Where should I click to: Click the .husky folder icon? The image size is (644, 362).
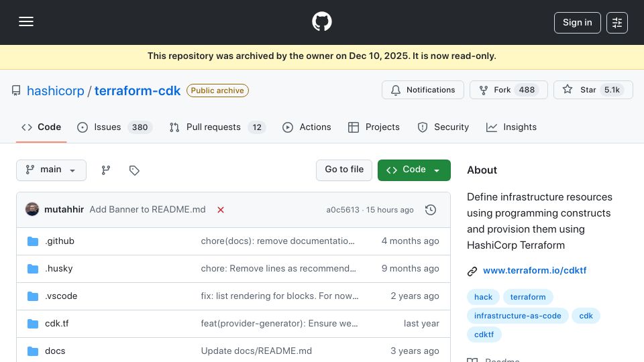[x=33, y=269]
